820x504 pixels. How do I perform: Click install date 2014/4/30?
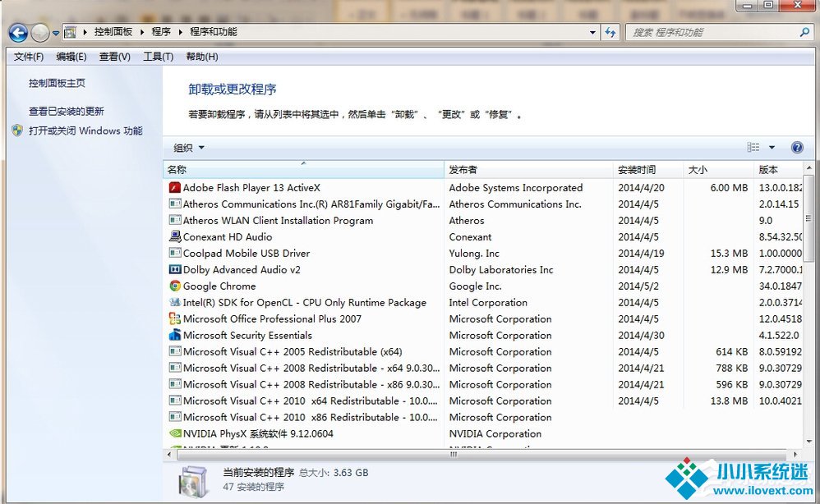click(641, 335)
